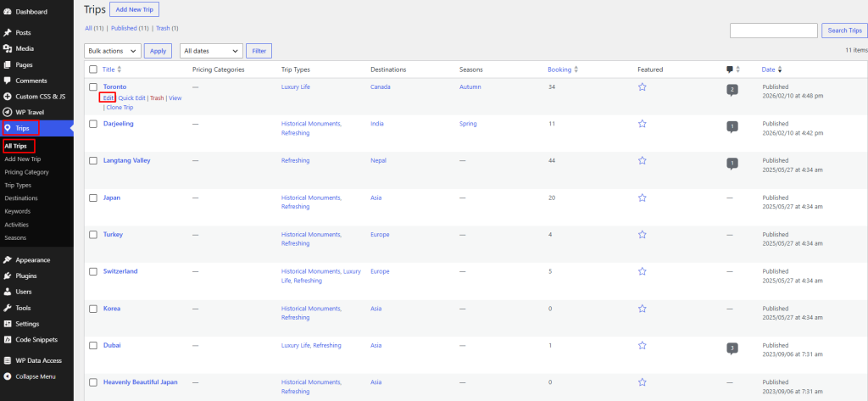Viewport: 868px width, 401px height.
Task: Click the Apply bulk action button
Action: click(158, 51)
